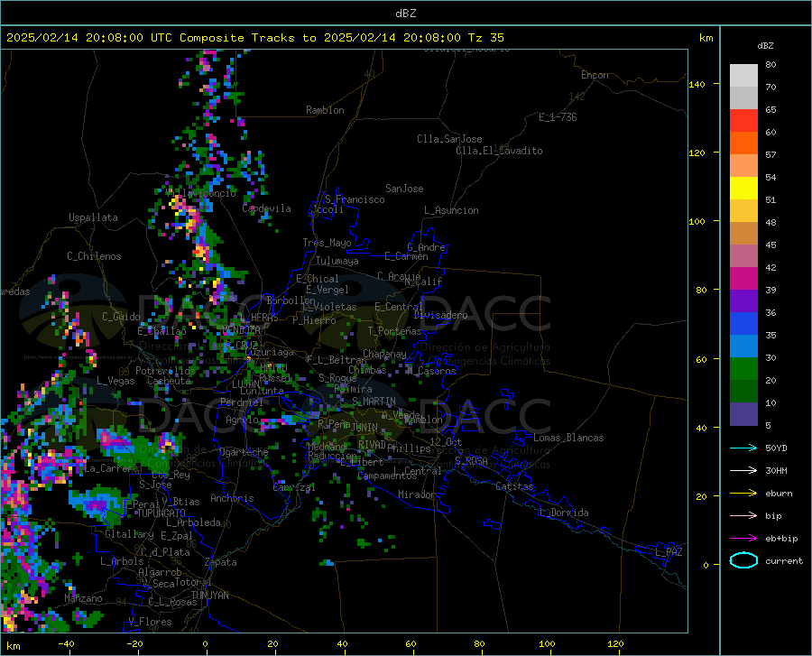This screenshot has height=656, width=812.
Task: Click the Encon map label
Action: [x=595, y=75]
